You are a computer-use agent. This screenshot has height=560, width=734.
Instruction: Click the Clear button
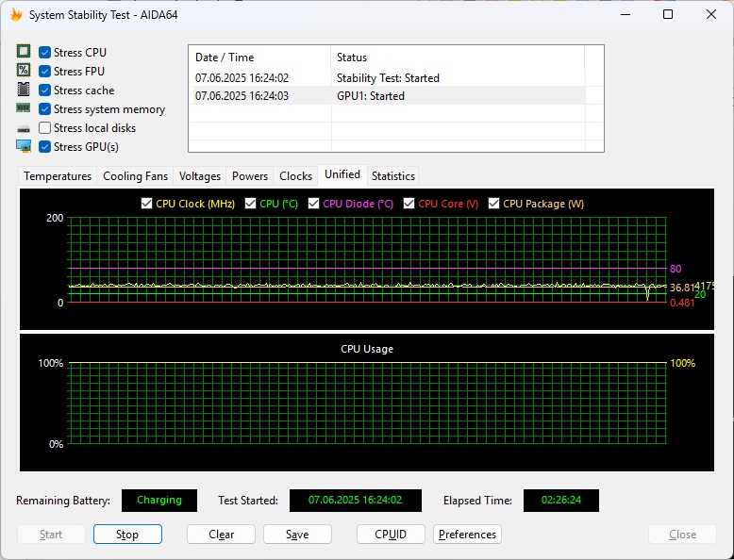click(x=221, y=535)
